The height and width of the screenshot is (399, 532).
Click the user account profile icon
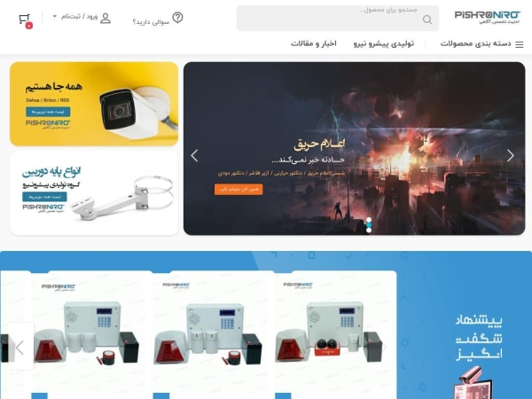pyautogui.click(x=106, y=18)
